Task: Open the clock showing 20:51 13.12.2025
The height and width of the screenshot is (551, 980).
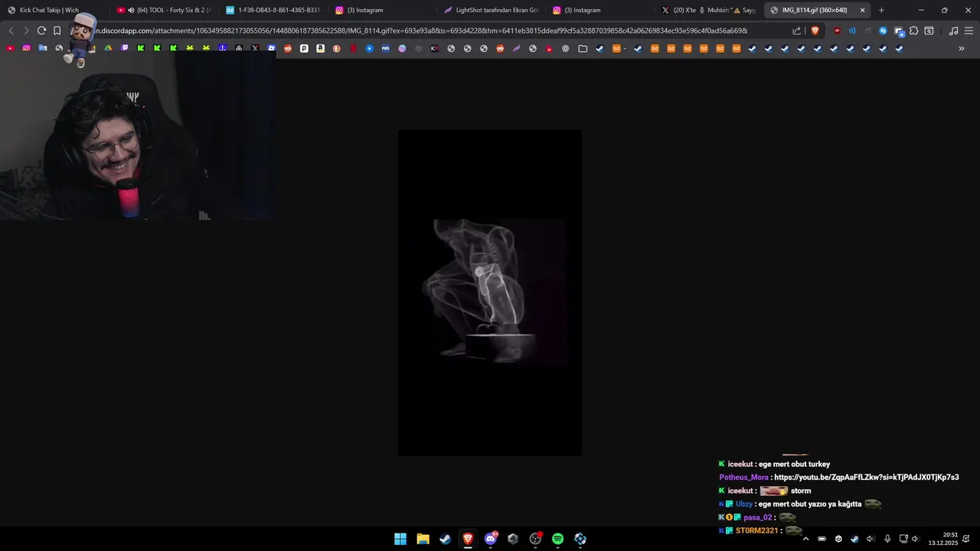Action: point(943,539)
